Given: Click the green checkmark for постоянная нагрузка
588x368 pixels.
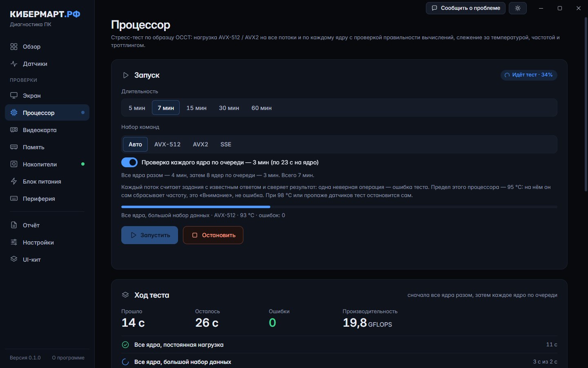Looking at the screenshot, I should click(x=125, y=345).
